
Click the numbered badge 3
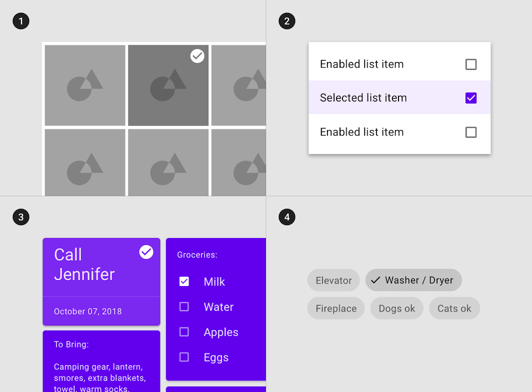20,217
